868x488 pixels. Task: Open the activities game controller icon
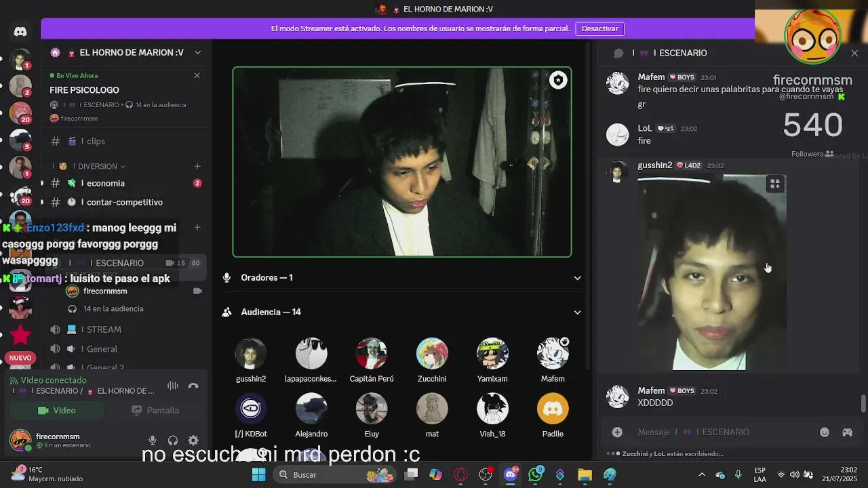[x=847, y=432]
